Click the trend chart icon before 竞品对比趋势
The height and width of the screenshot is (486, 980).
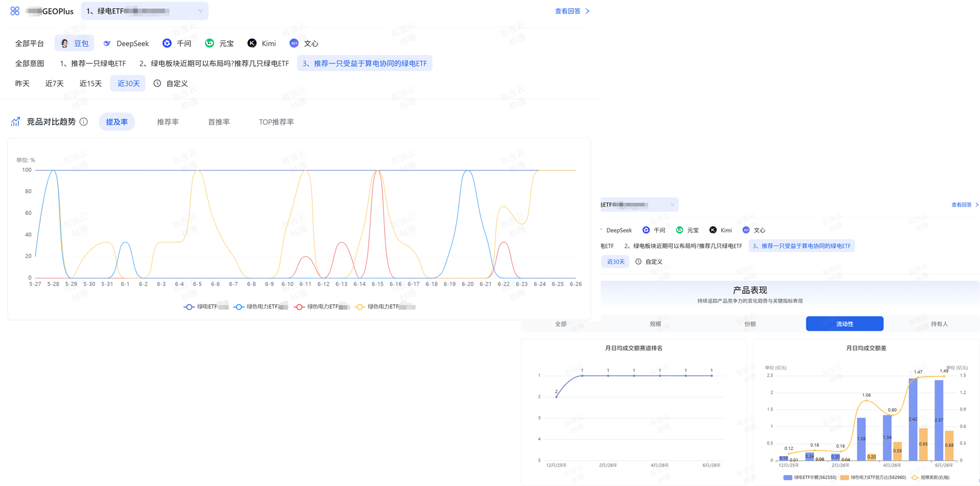click(x=16, y=122)
